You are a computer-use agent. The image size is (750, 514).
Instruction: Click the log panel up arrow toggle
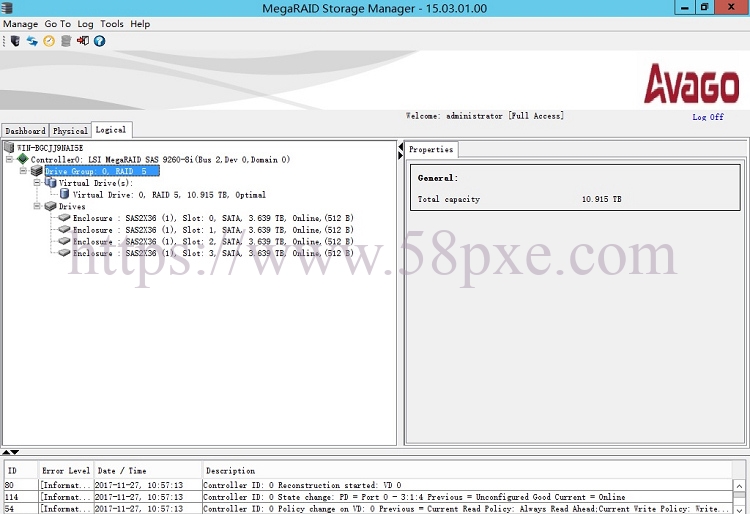point(6,452)
